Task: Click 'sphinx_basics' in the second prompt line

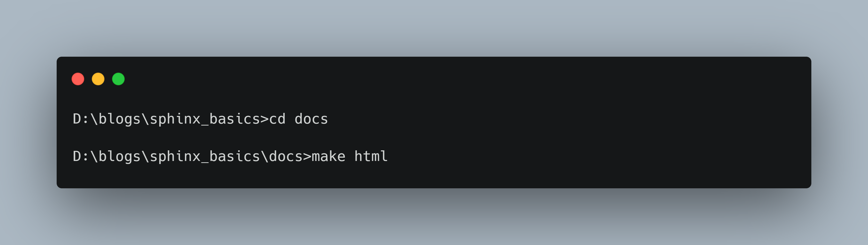Action: [205, 157]
